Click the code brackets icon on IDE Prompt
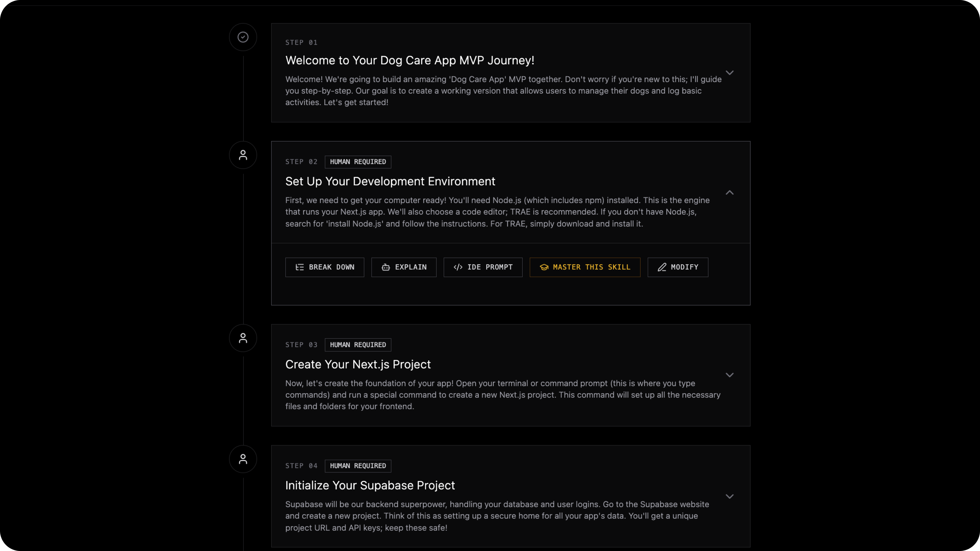 pyautogui.click(x=458, y=267)
